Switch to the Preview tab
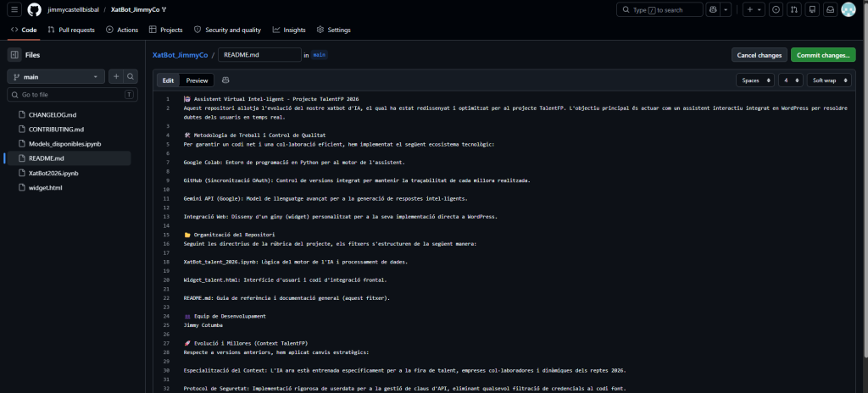Screen dimensions: 868x393 point(197,80)
